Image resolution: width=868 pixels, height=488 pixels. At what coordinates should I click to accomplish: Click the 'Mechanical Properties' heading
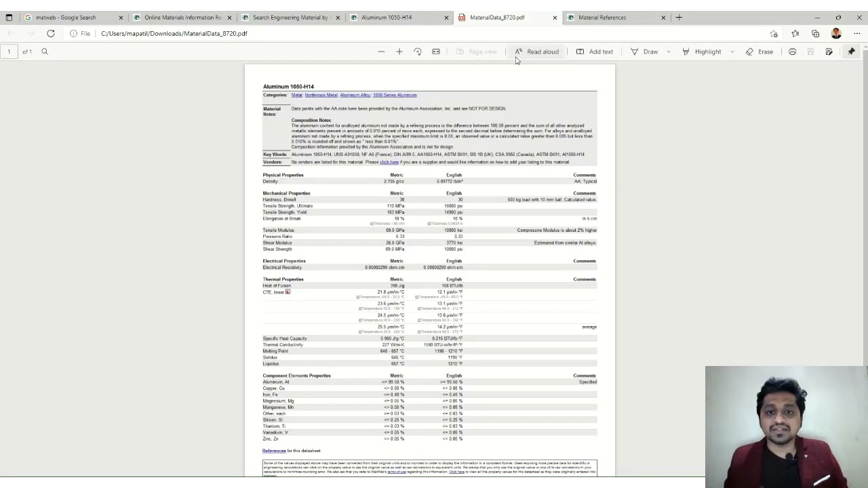286,193
